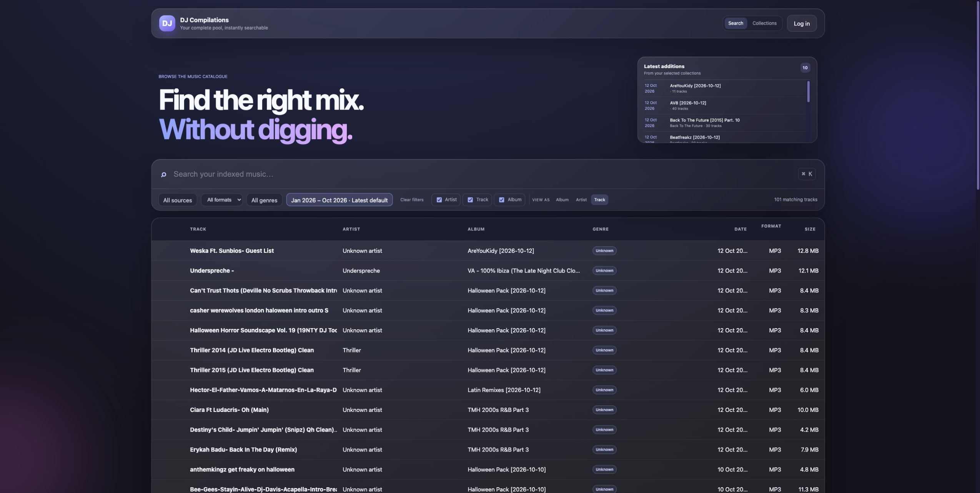
Task: Sort by the GENRE column header
Action: click(601, 229)
